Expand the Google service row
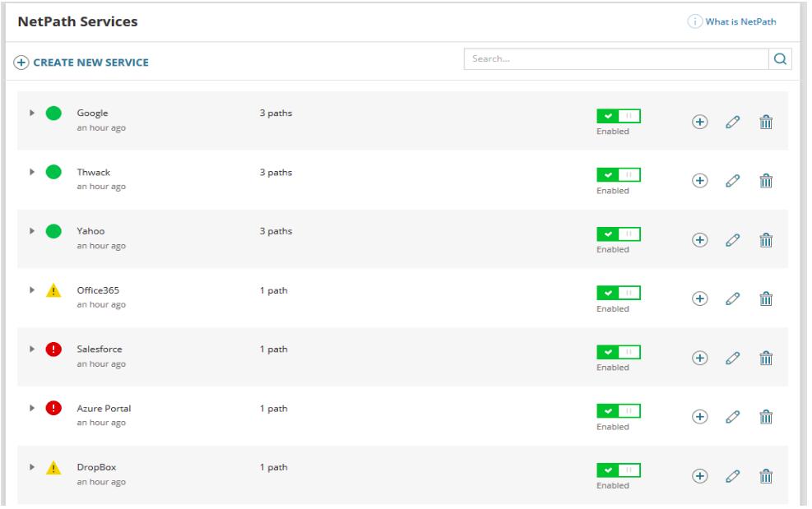 (x=31, y=113)
